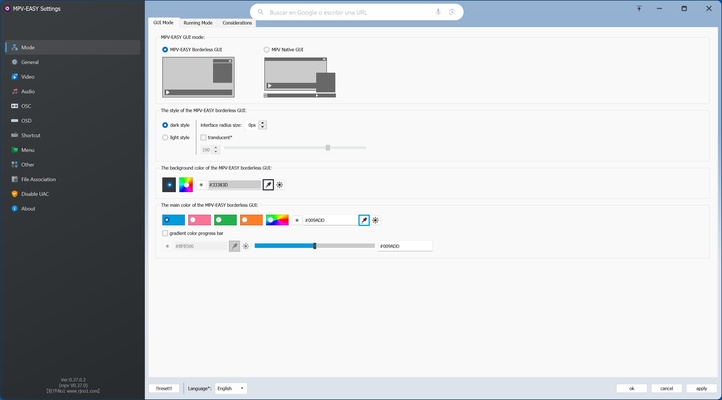The image size is (722, 400).
Task: Click the voice search microphone icon
Action: click(438, 12)
